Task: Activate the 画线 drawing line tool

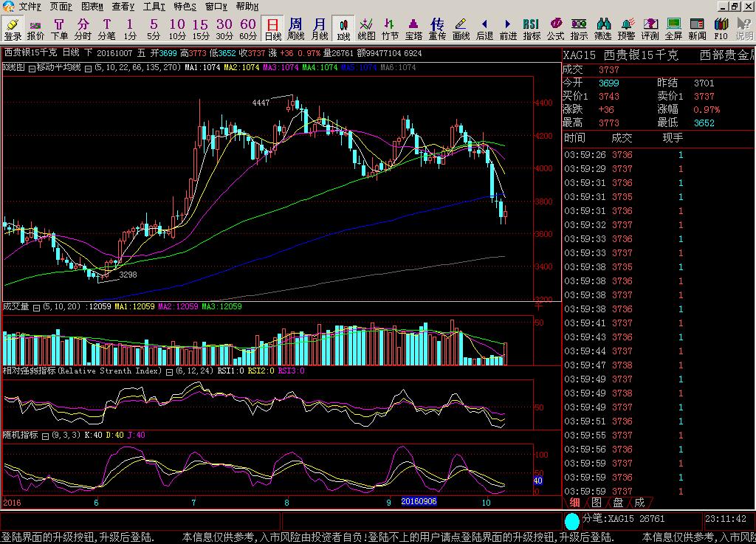Action: coord(461,29)
